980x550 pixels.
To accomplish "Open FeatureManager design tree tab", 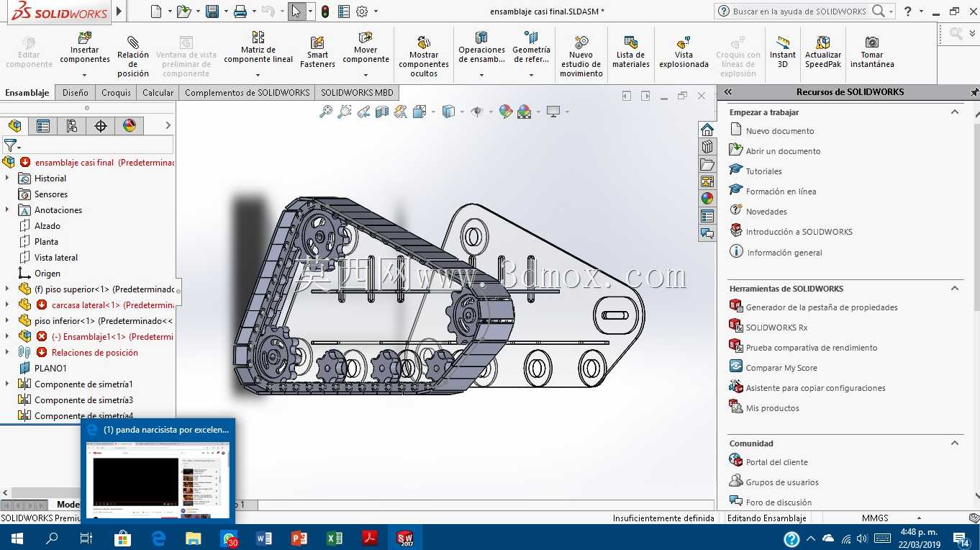I will click(x=14, y=126).
